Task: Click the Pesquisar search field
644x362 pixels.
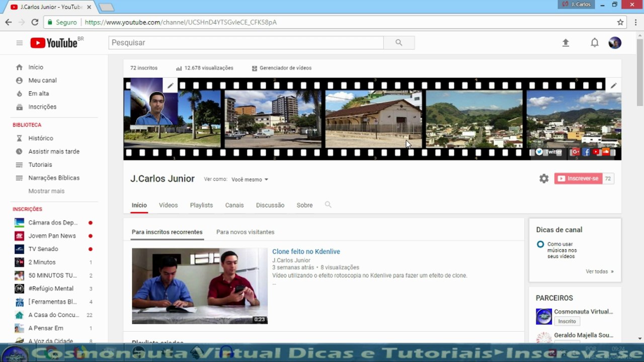Action: [x=246, y=43]
